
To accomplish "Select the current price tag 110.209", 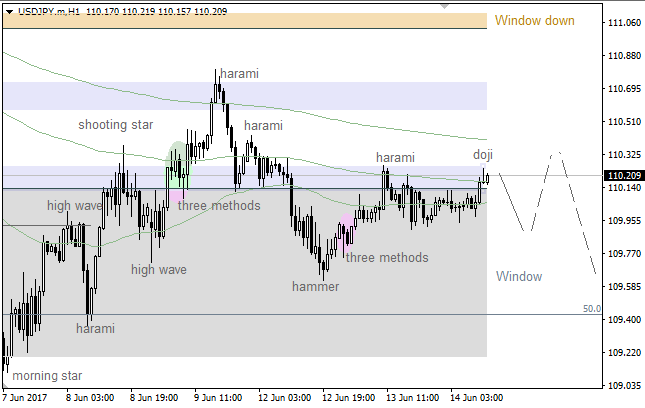I will [624, 176].
